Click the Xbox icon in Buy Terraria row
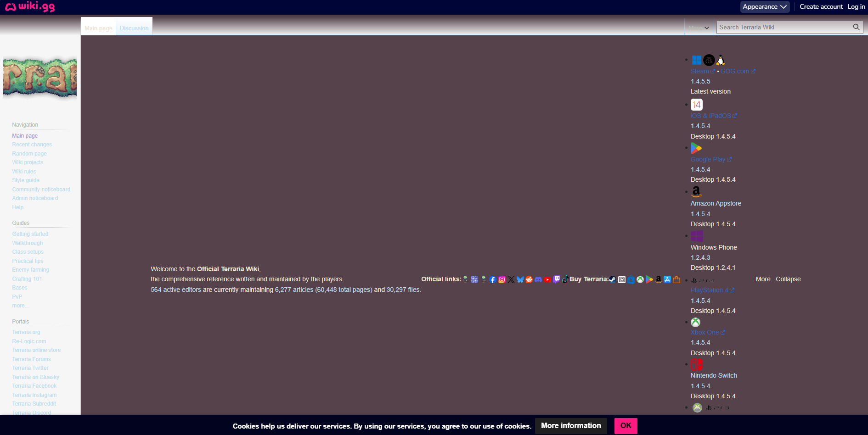This screenshot has height=435, width=868. click(x=640, y=279)
